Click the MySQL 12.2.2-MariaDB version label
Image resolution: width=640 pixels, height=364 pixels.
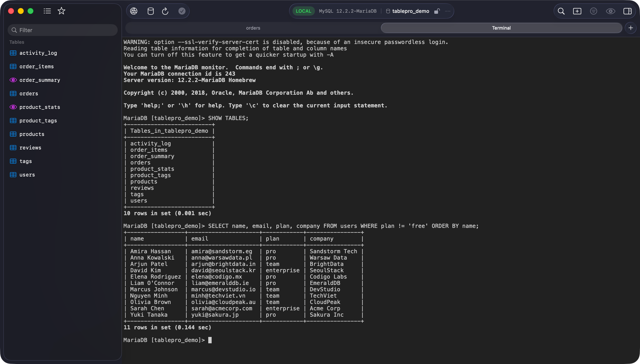coord(348,11)
